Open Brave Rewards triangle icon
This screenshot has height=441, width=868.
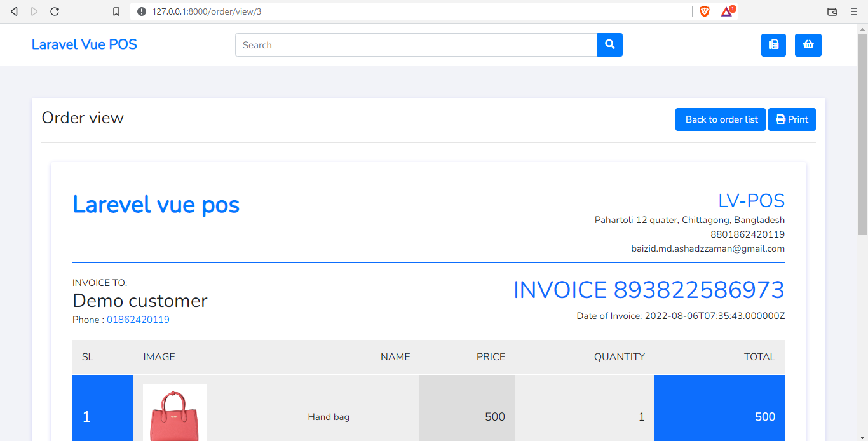(x=727, y=11)
